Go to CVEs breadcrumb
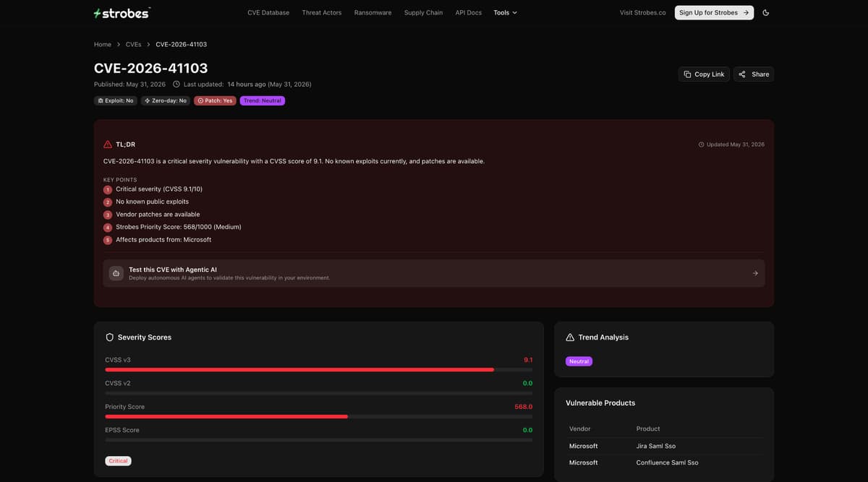Screen dimensions: 868x482 point(133,45)
